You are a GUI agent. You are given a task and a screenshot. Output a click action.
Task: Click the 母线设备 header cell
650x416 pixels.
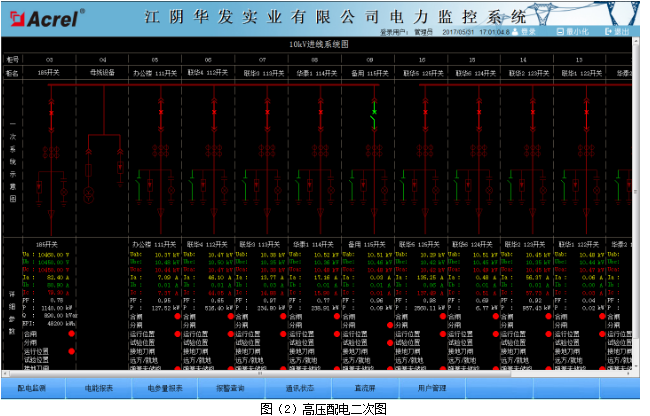point(102,73)
